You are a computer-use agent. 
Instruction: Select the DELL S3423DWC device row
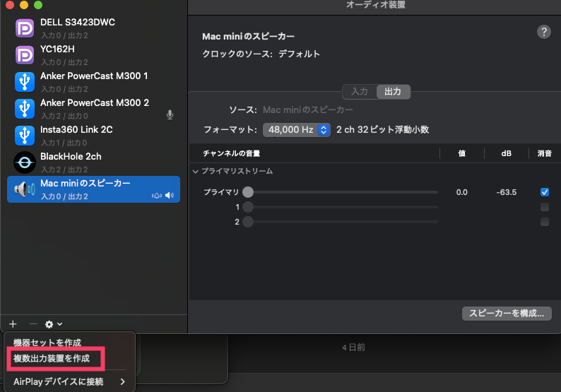point(93,28)
